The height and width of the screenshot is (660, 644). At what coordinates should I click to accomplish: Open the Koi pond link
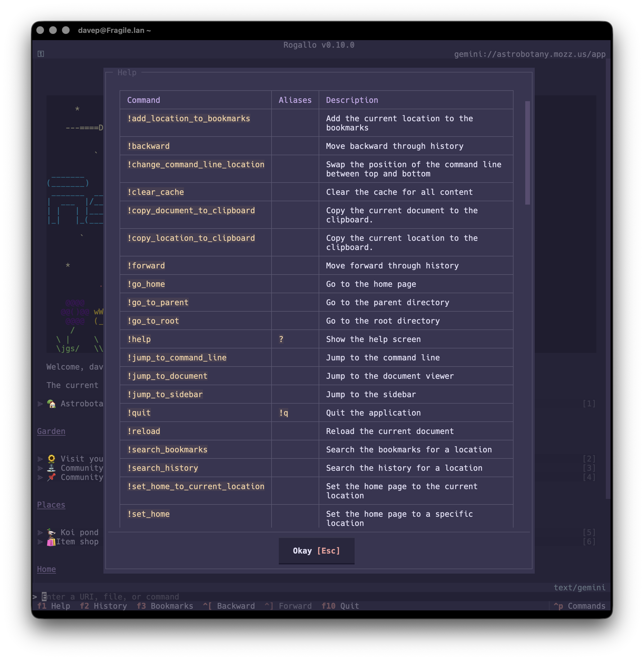[79, 532]
